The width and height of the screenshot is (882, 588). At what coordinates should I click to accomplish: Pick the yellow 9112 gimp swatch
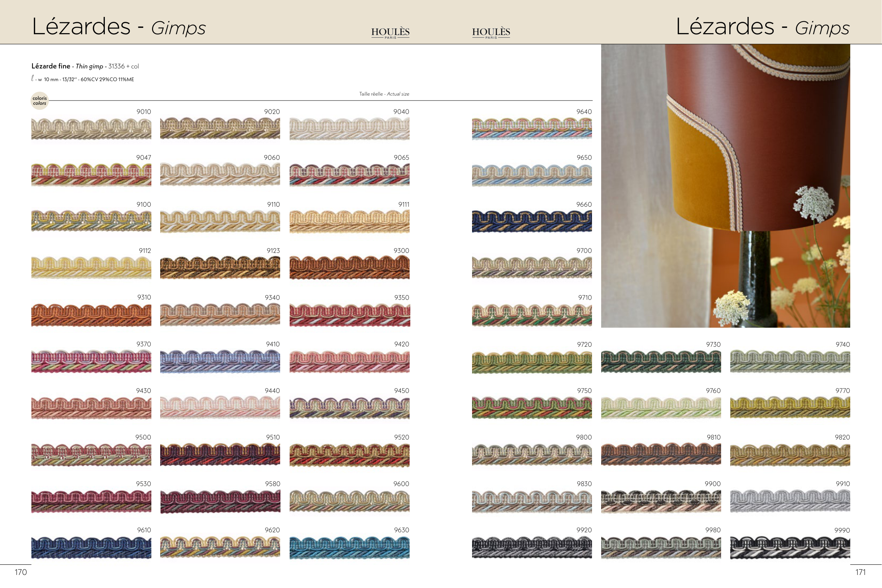91,267
